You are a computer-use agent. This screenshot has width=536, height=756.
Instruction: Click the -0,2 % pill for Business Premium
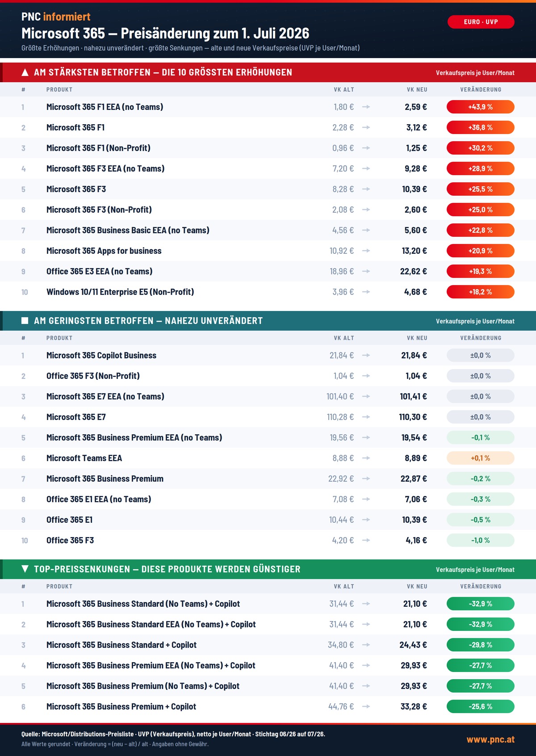pos(481,479)
